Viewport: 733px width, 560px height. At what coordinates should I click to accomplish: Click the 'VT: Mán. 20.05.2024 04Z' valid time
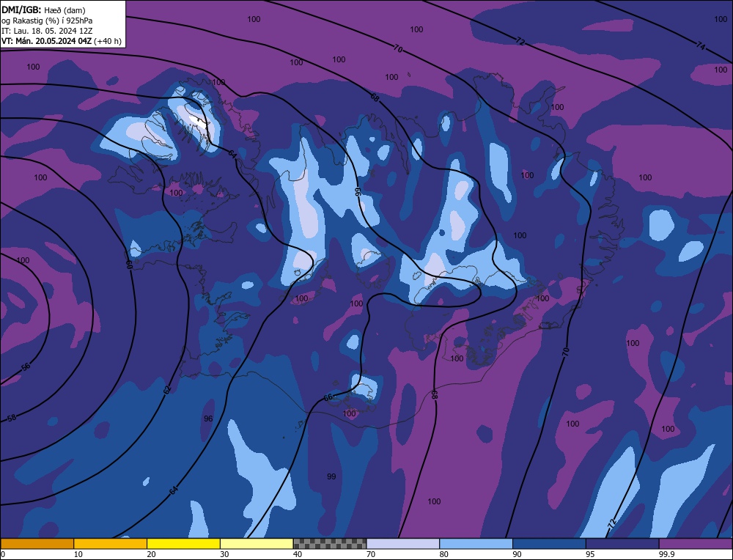coord(47,41)
